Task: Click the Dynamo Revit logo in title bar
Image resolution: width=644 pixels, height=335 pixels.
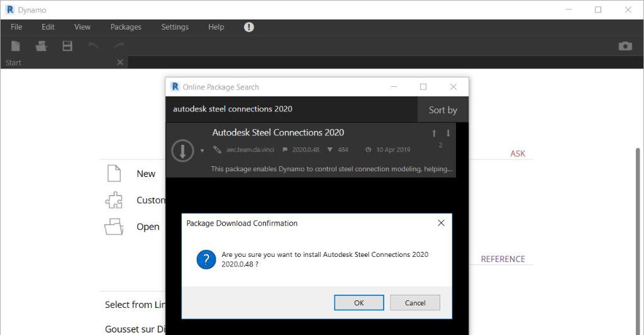Action: pyautogui.click(x=10, y=9)
